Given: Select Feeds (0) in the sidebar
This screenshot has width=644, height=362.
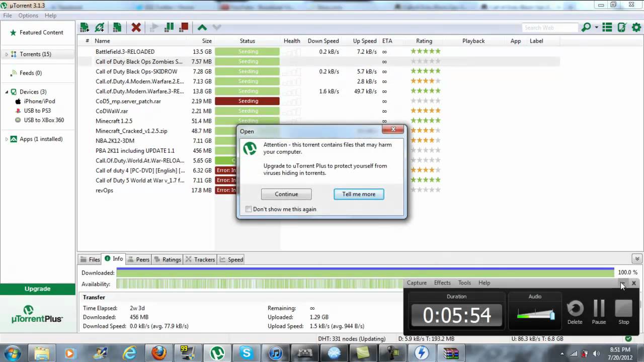Looking at the screenshot, I should click(x=30, y=73).
